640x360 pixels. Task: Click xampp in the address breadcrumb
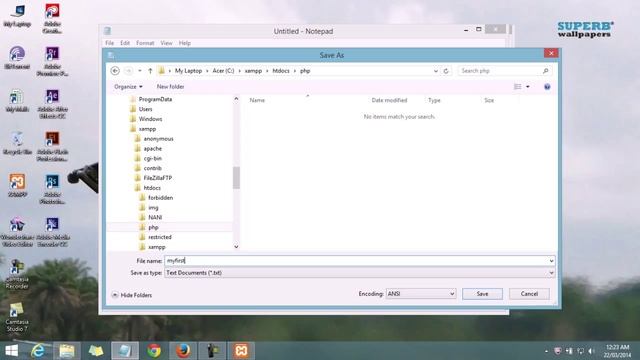pyautogui.click(x=253, y=71)
